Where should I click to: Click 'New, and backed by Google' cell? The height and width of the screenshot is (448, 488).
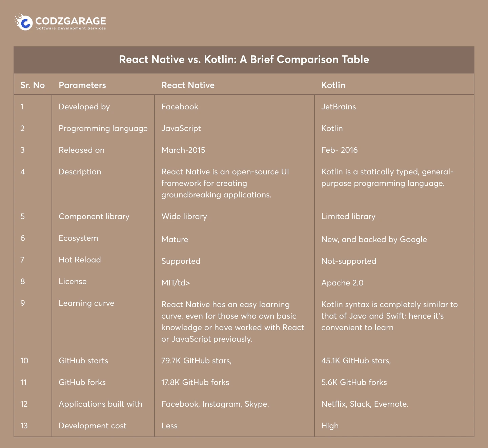pos(374,239)
